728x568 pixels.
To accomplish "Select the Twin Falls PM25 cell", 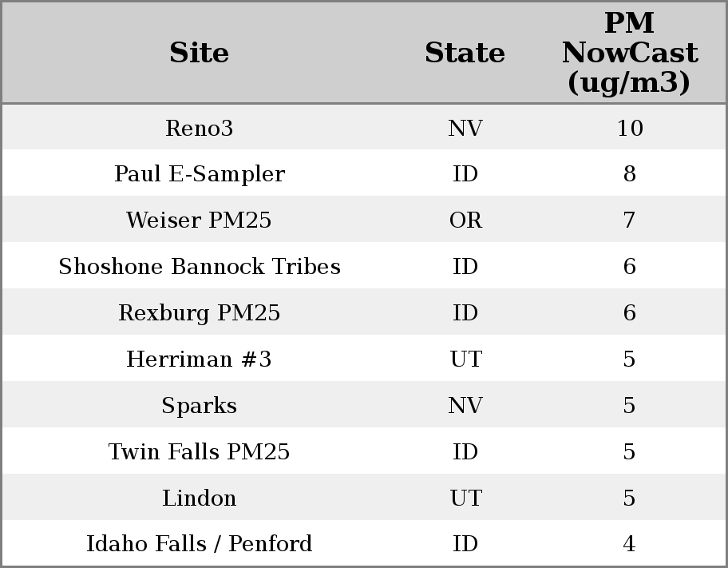I will tap(199, 452).
